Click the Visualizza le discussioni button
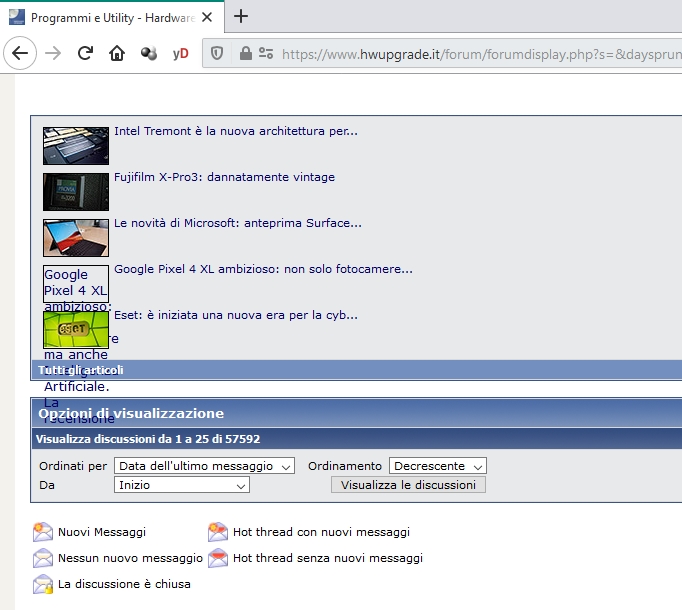 (408, 485)
